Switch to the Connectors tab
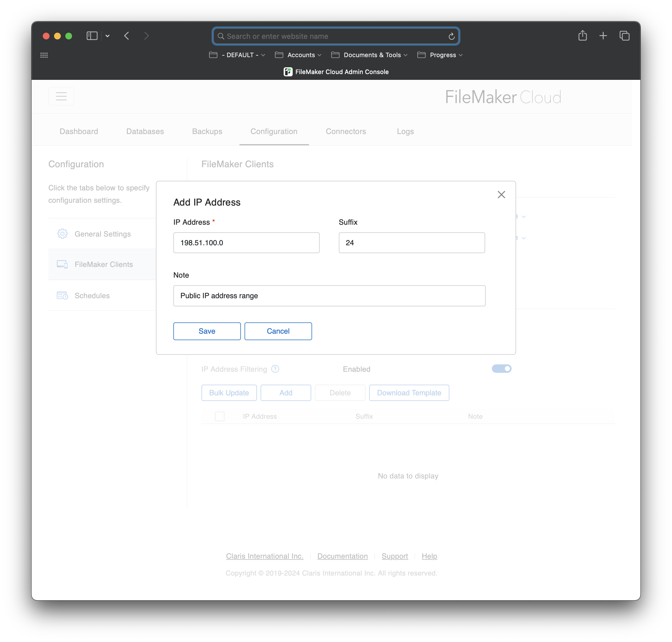The height and width of the screenshot is (642, 672). click(x=346, y=131)
